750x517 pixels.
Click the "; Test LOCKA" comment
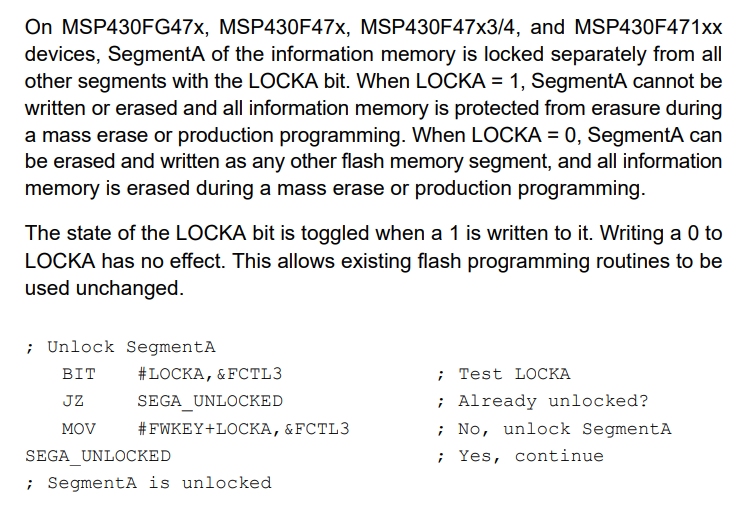(x=504, y=374)
